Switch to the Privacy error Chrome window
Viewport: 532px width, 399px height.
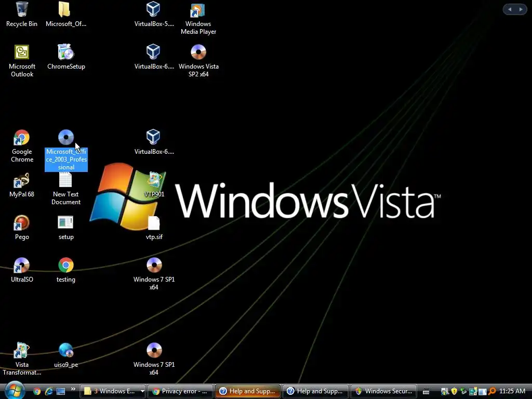click(180, 391)
